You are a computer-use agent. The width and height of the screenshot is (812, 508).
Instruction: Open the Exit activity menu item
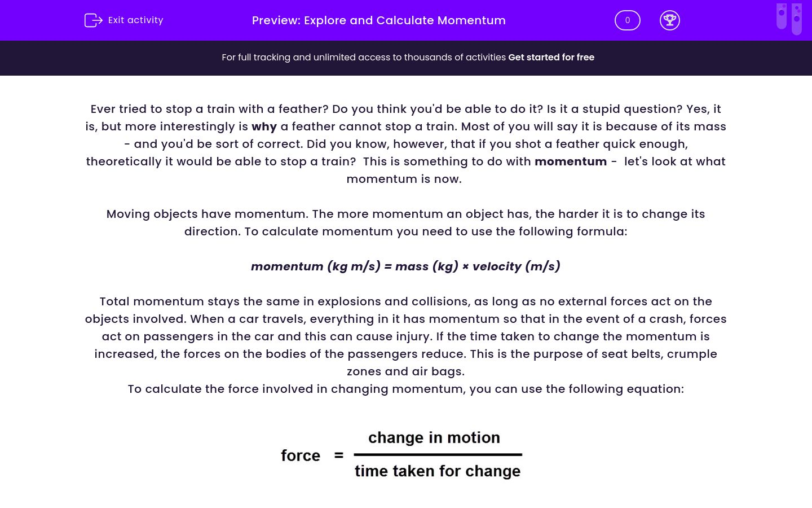[123, 20]
